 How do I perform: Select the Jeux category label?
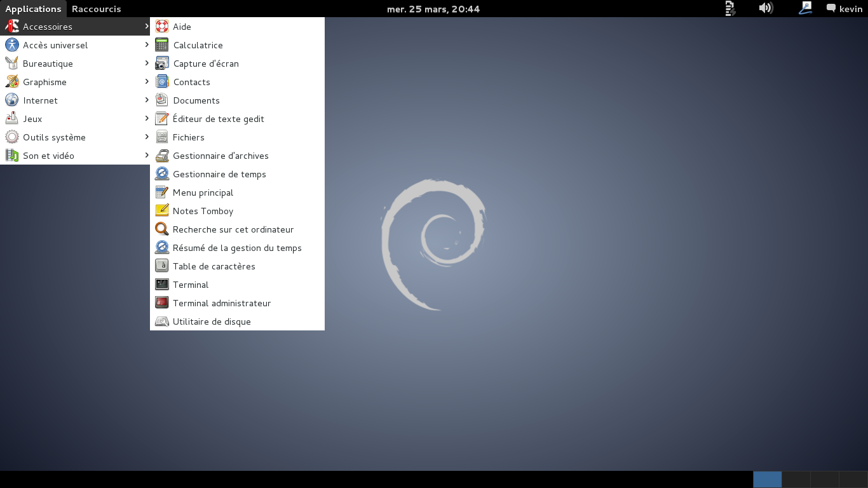coord(32,119)
